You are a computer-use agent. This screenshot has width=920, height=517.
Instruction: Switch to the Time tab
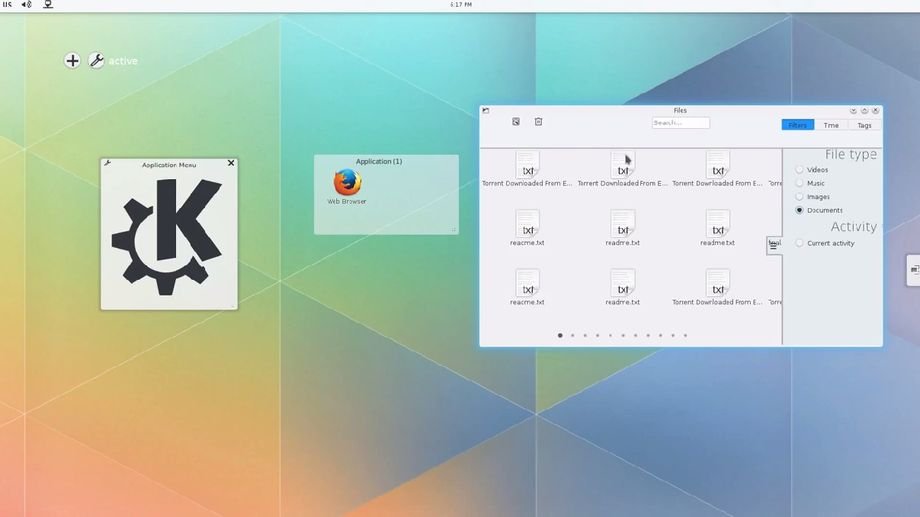click(831, 125)
